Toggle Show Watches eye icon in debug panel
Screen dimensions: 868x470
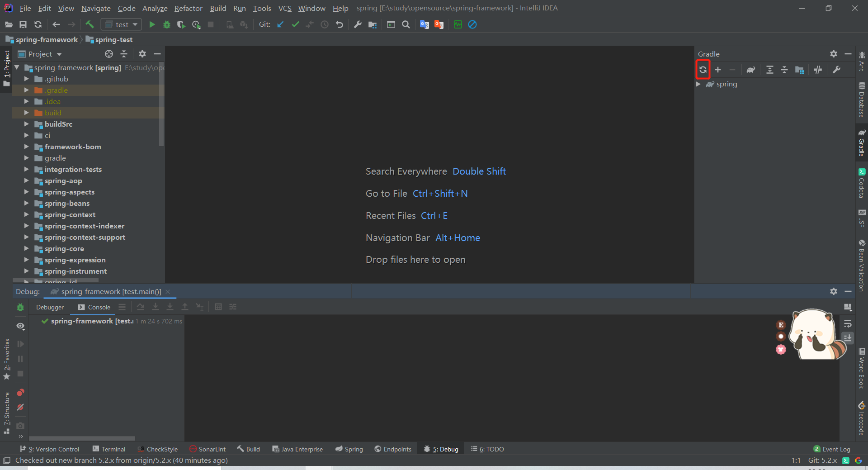coord(20,326)
